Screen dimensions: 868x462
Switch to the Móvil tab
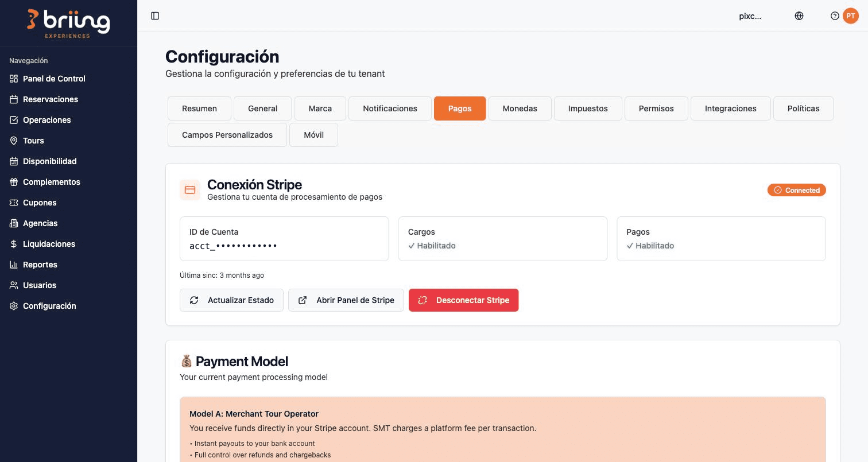tap(313, 135)
